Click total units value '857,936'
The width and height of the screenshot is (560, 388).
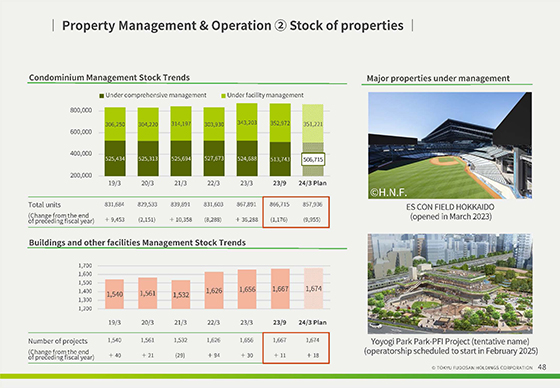pos(312,204)
